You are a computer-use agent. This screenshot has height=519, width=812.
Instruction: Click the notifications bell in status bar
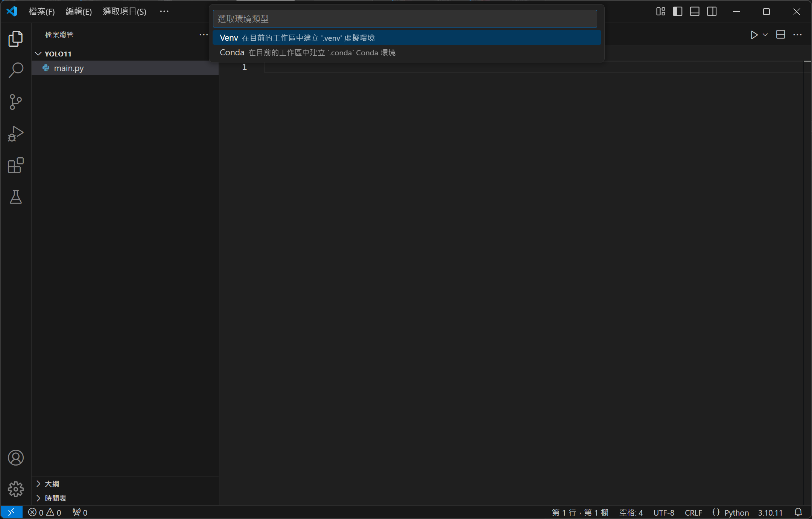tap(798, 512)
